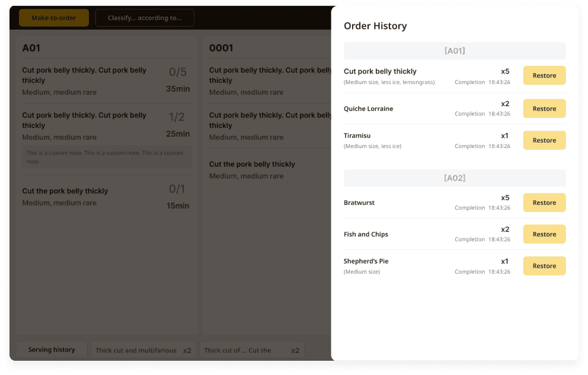Click the x2 quantity for Quiche Lorraine

point(505,104)
